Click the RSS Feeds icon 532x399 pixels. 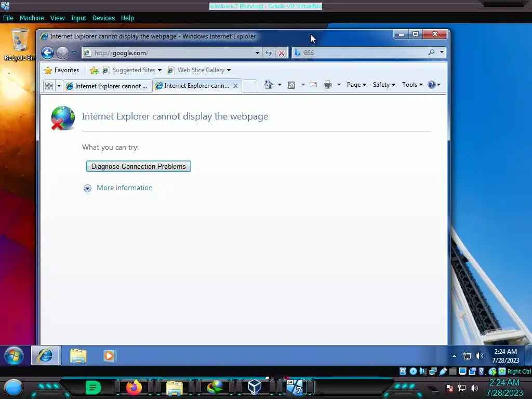(x=291, y=85)
